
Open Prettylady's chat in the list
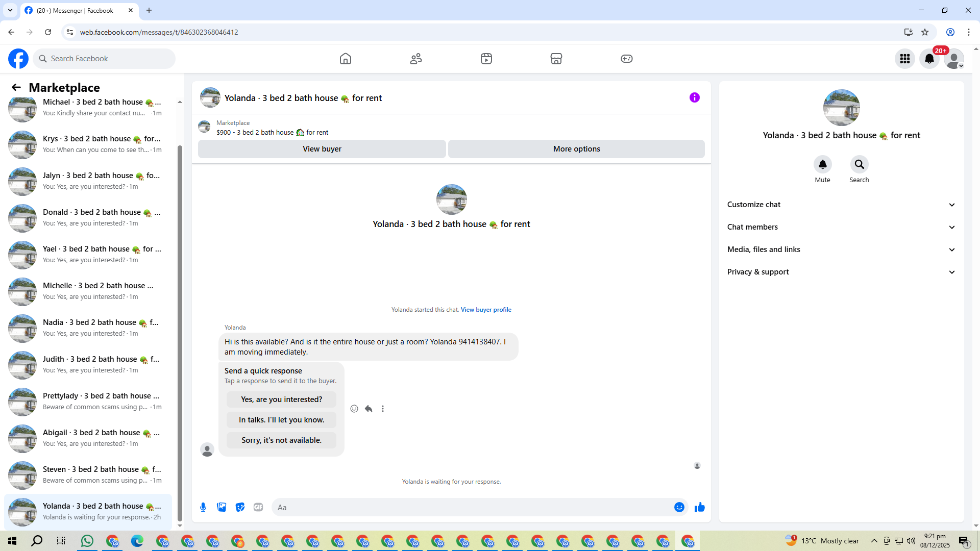click(88, 402)
